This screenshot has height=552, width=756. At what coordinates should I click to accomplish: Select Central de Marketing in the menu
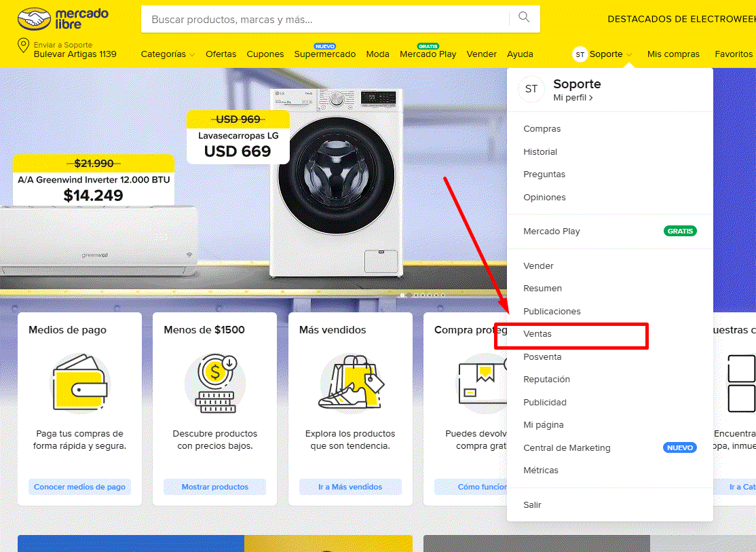567,447
